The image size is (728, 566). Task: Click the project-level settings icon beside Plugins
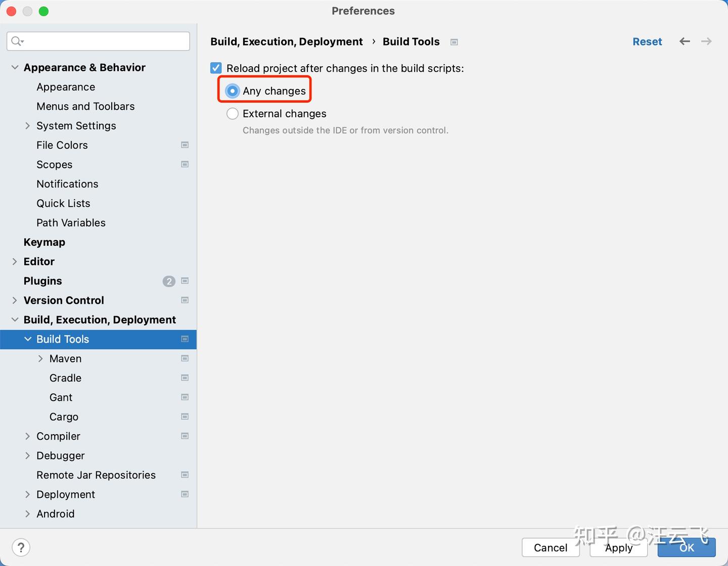(x=185, y=281)
